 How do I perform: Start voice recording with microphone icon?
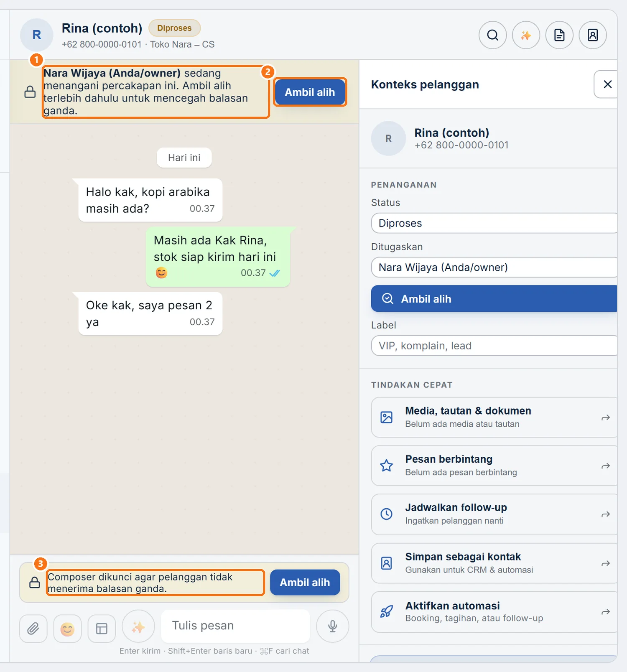point(333,626)
